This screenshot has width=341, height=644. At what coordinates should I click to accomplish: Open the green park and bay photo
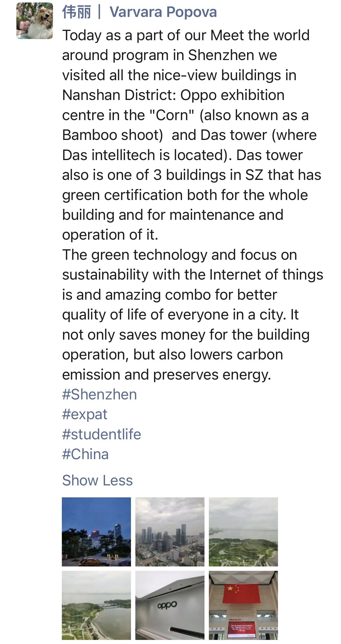[243, 532]
